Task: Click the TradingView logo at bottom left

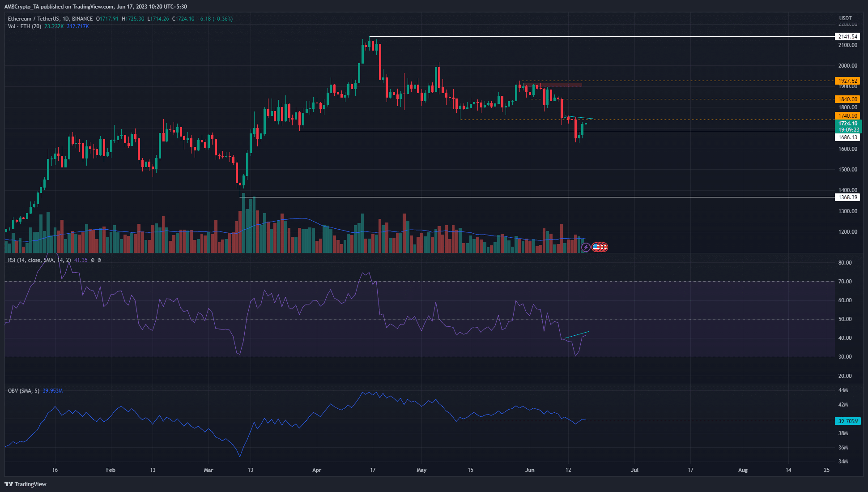Action: (26, 484)
